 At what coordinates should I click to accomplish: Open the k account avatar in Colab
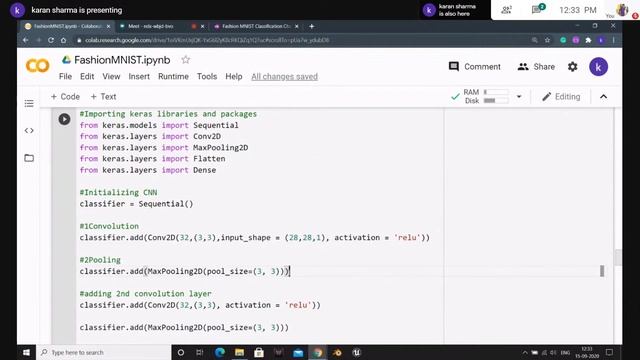[598, 67]
